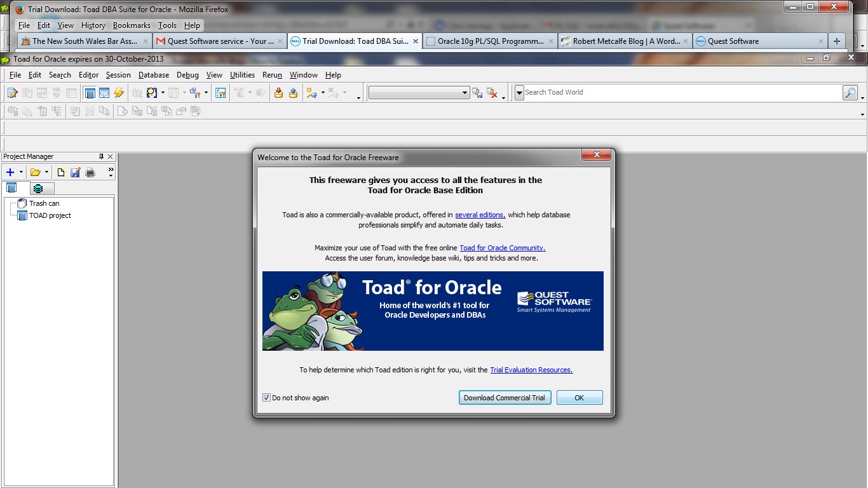Click the new blank page icon in Project Manager
The image size is (868, 488).
tap(61, 172)
